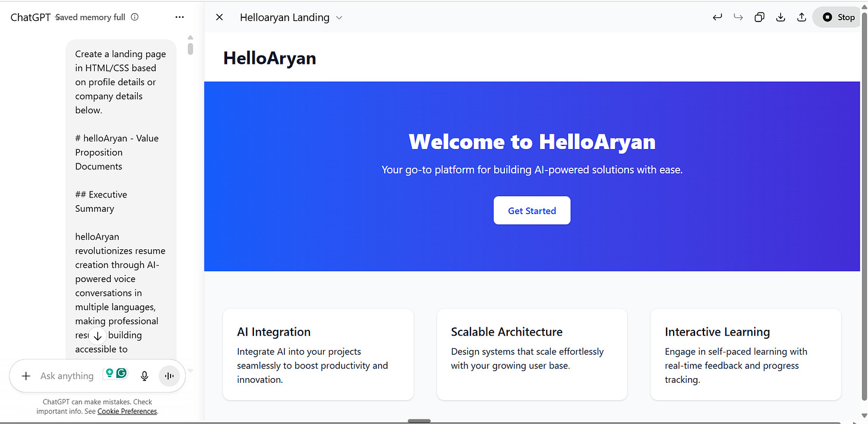This screenshot has height=424, width=868.
Task: Click the chat panel vertical scrollbar thumb
Action: [190, 48]
